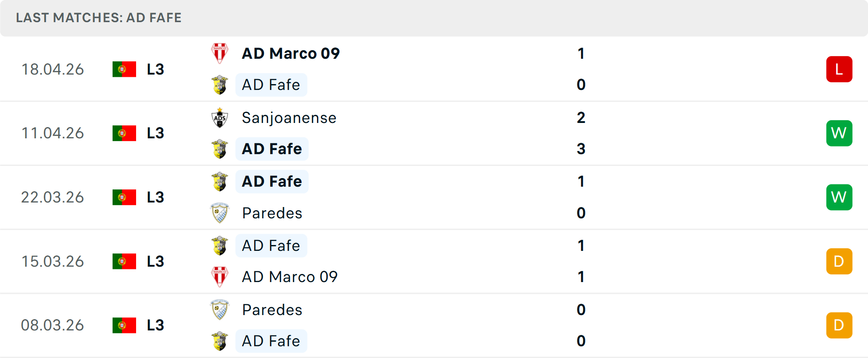Click Paredes crest in 08.03.26 match

pos(220,310)
